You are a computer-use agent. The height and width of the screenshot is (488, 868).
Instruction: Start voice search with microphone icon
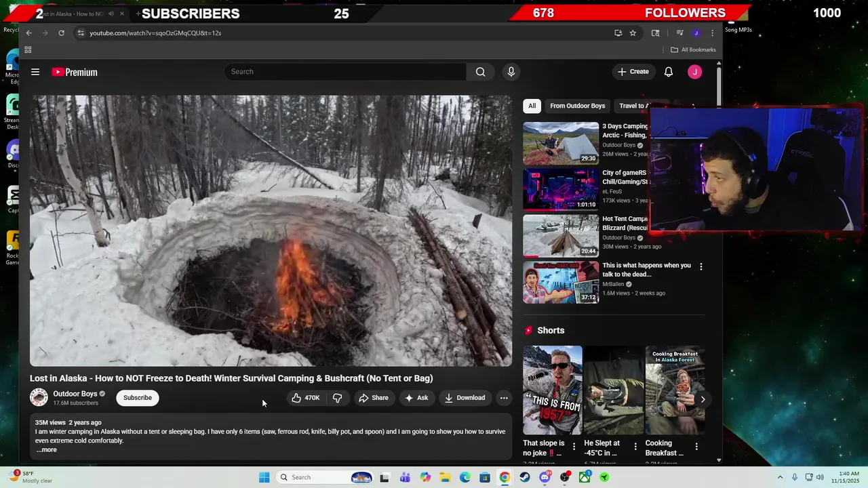coord(511,72)
